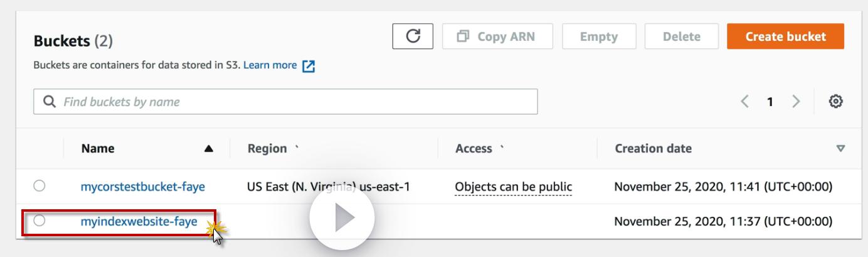This screenshot has width=868, height=257.
Task: Click the Copy ARN button
Action: [497, 36]
